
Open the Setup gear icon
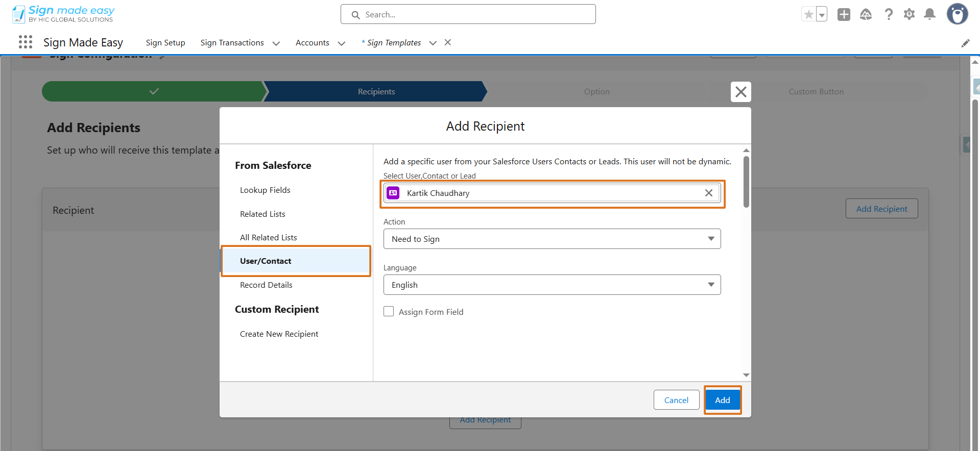click(909, 15)
